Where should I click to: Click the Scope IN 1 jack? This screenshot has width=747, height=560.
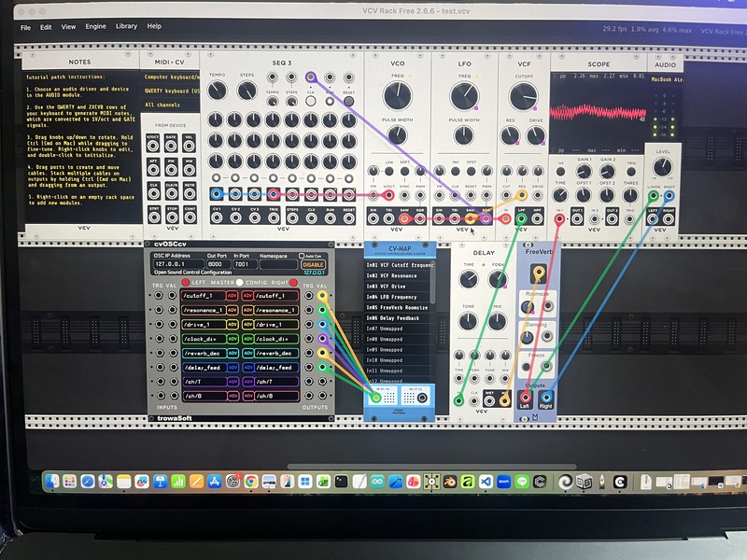559,219
